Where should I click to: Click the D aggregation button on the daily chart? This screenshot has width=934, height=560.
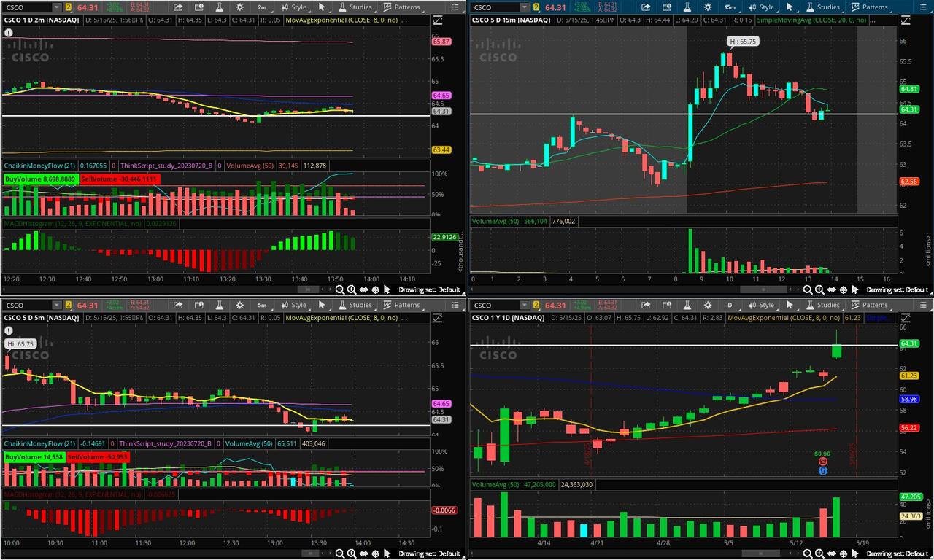(729, 306)
